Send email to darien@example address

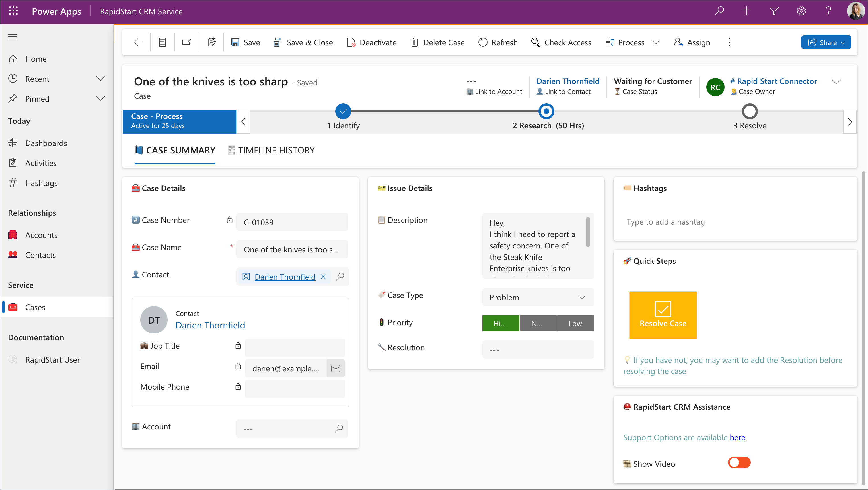click(336, 368)
